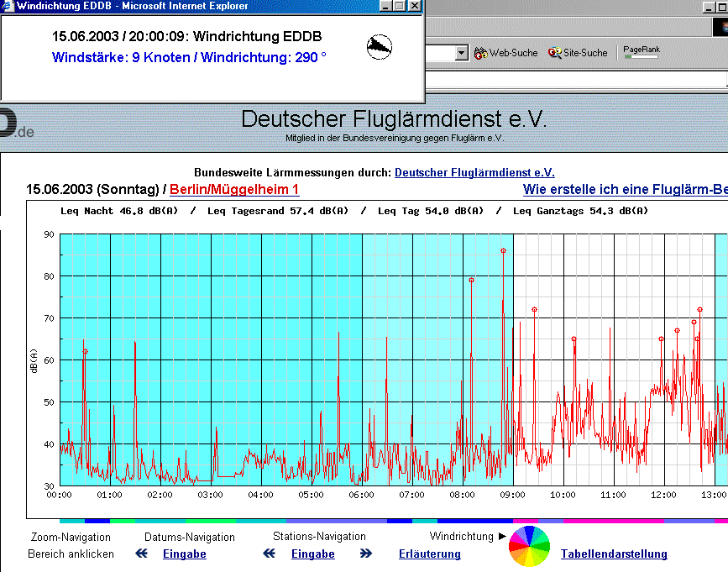This screenshot has height=572, width=728.
Task: Open the Erläuterung link
Action: (430, 554)
